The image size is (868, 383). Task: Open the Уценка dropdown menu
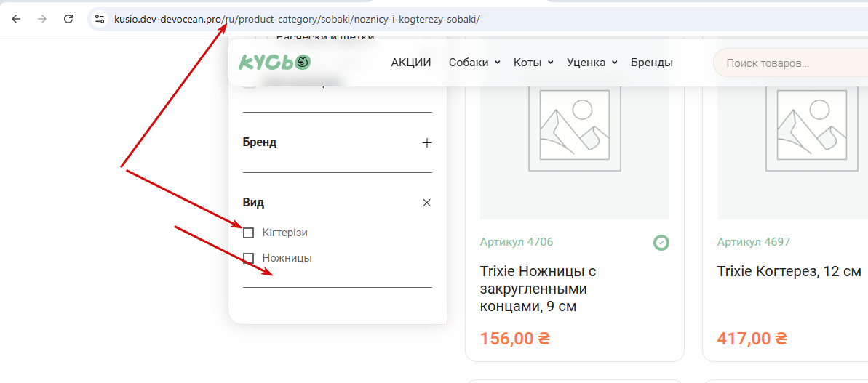point(592,63)
